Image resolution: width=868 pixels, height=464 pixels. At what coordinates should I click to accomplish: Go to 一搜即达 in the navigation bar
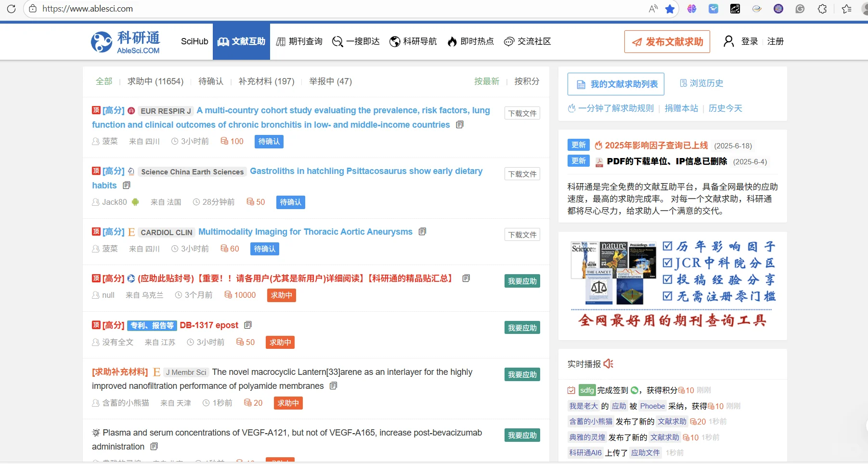356,41
